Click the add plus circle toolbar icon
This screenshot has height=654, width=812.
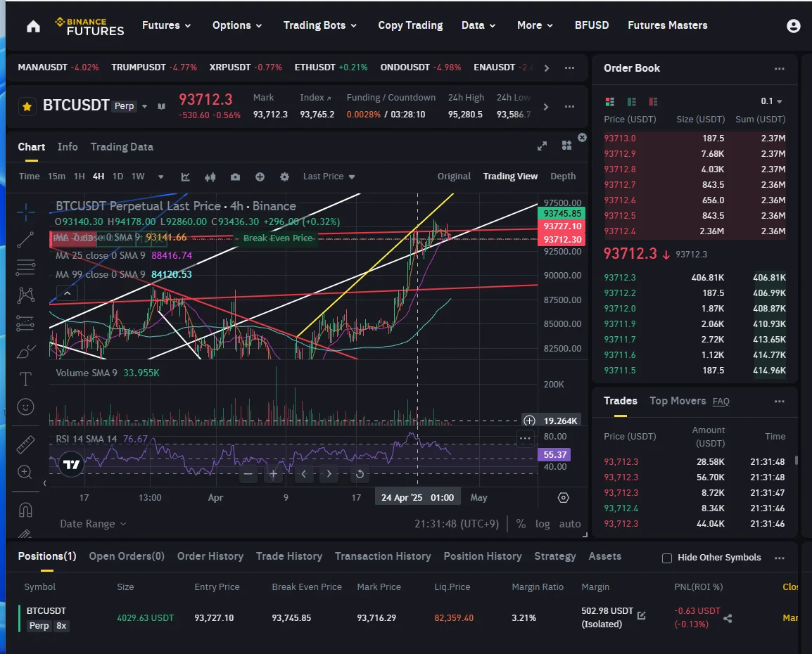pos(260,177)
